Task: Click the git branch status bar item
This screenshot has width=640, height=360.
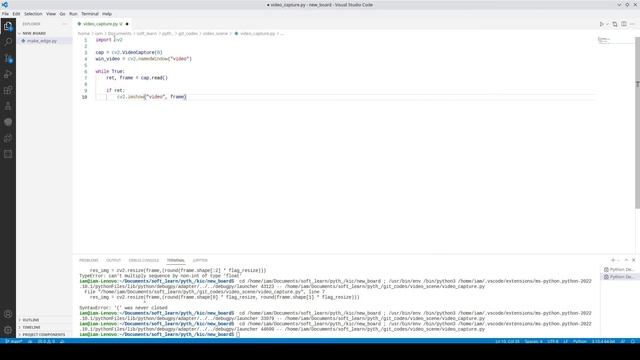Action: [14, 341]
